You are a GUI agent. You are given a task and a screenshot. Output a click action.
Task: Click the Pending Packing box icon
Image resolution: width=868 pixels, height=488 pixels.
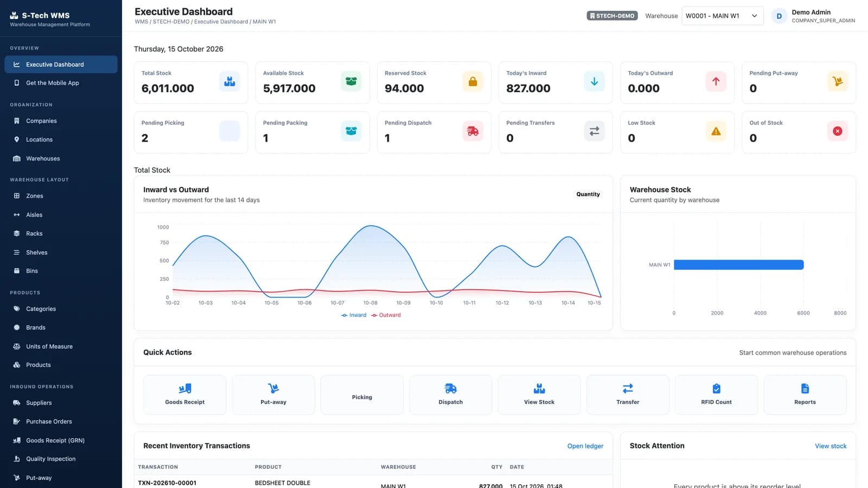351,131
